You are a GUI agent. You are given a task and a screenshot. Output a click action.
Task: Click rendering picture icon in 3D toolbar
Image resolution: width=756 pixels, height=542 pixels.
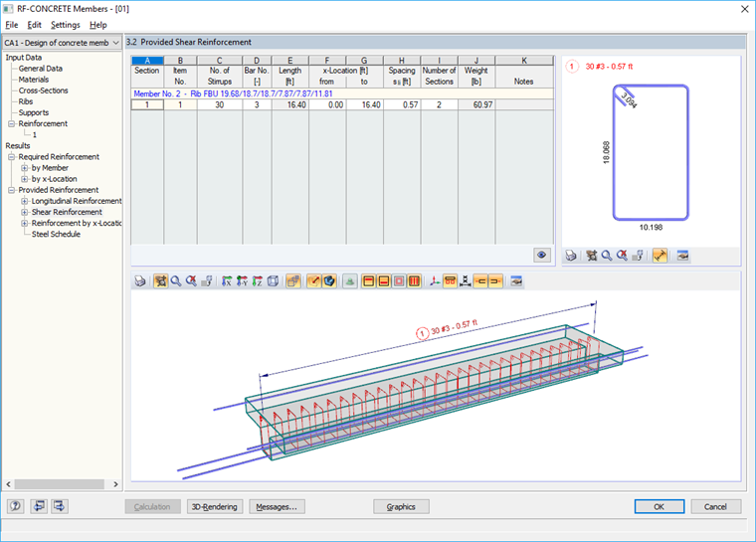pyautogui.click(x=516, y=281)
